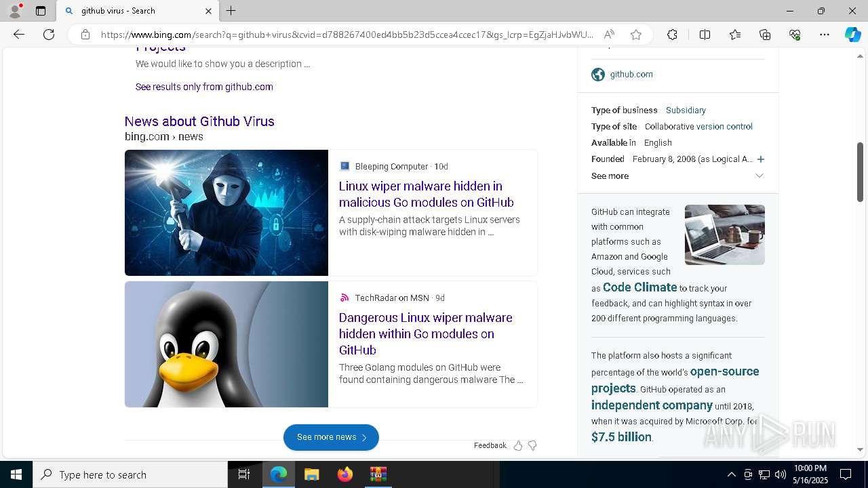Viewport: 868px width, 488px height.
Task: Open the Subsidiary link
Action: point(686,110)
